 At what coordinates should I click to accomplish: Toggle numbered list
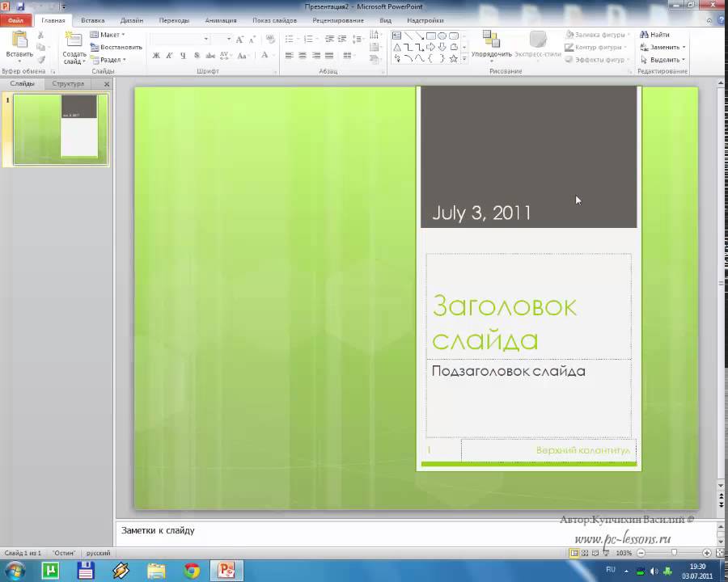tap(310, 39)
